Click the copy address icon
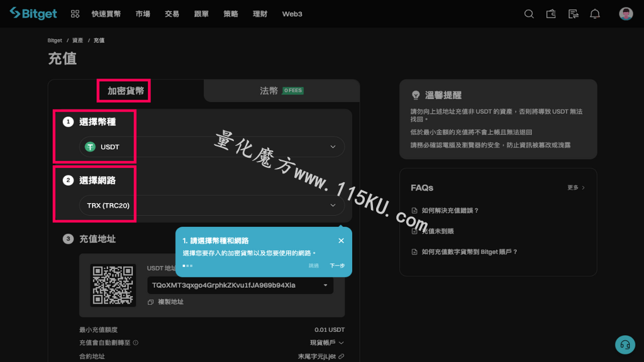The width and height of the screenshot is (644, 362). [150, 302]
